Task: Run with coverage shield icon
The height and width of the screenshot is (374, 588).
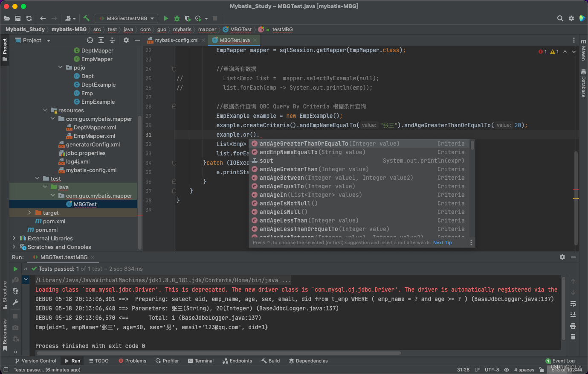Action: [188, 18]
